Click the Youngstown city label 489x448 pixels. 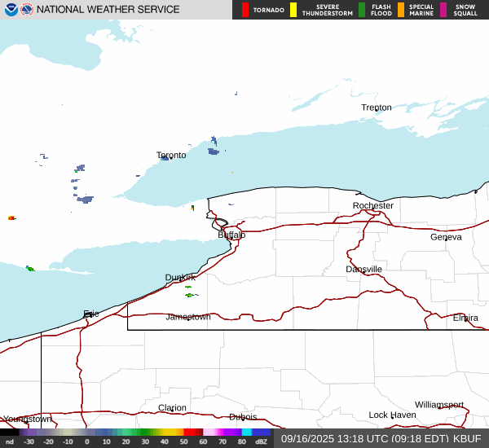pyautogui.click(x=28, y=419)
